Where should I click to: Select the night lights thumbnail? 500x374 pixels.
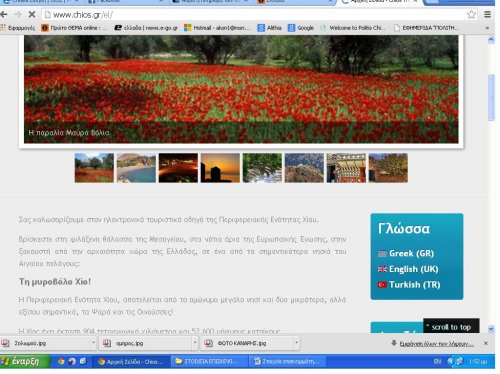click(178, 168)
